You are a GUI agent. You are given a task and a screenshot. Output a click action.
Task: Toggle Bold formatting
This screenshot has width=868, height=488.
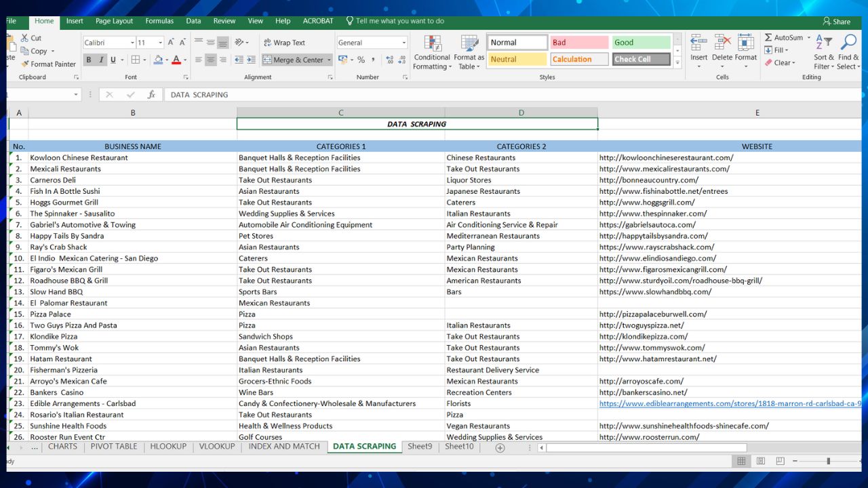88,60
